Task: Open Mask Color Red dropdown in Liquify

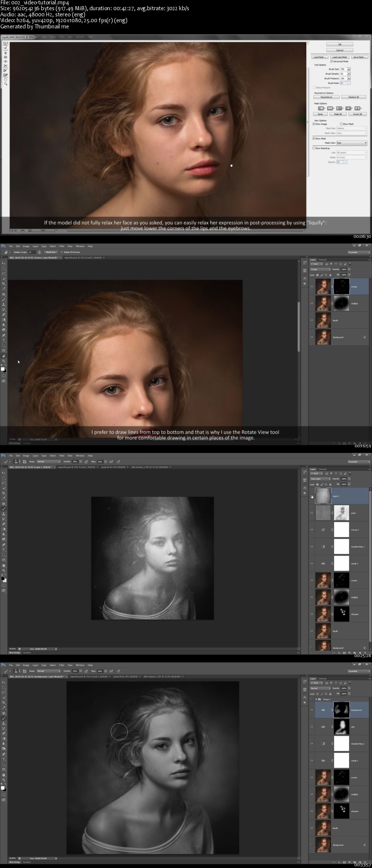Action: click(x=352, y=143)
